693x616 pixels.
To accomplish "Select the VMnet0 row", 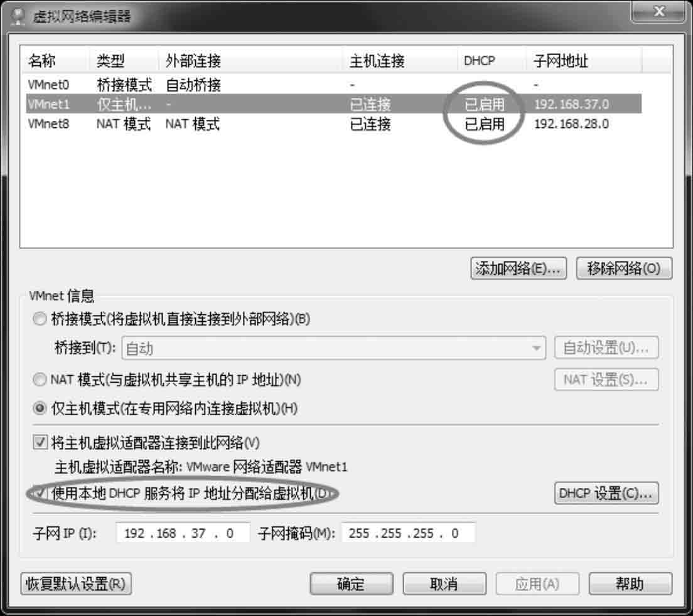I will click(334, 84).
